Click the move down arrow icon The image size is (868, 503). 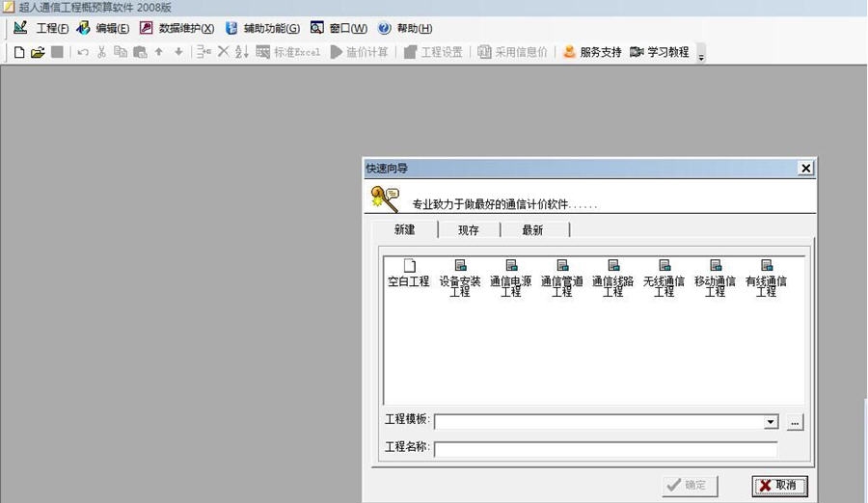point(178,52)
